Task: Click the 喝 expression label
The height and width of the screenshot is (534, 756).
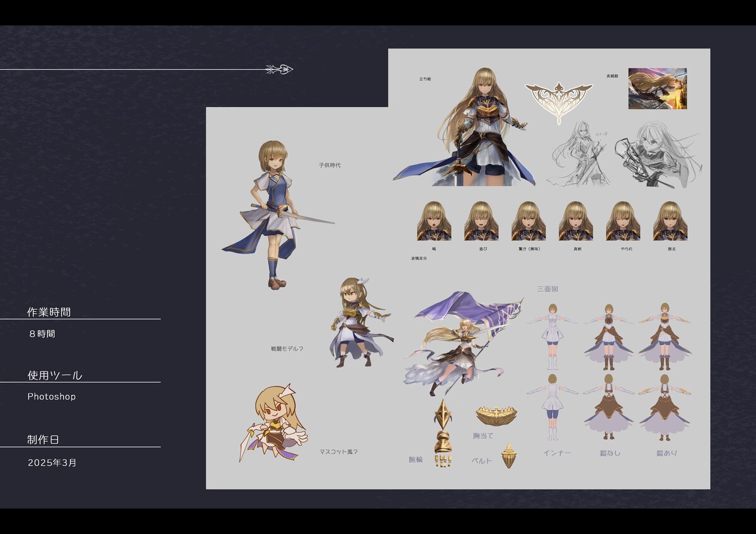Action: click(x=433, y=249)
